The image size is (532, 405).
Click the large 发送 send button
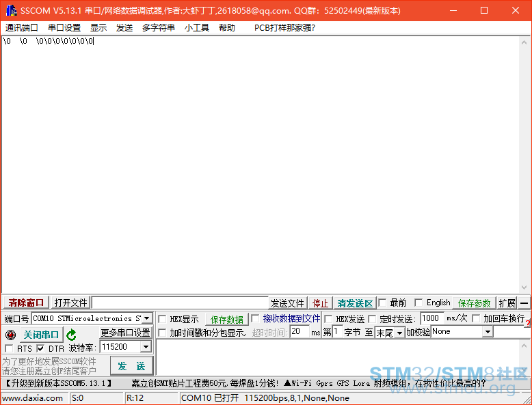click(132, 365)
